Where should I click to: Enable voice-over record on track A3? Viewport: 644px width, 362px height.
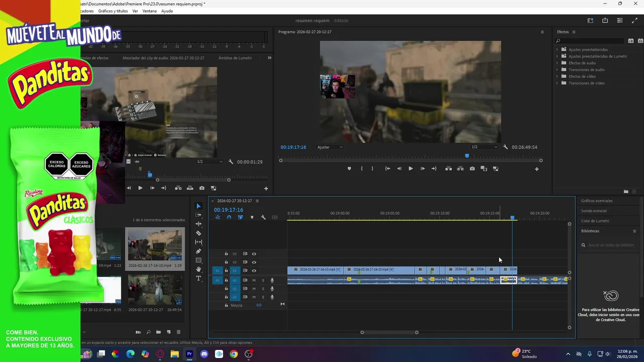point(272,297)
